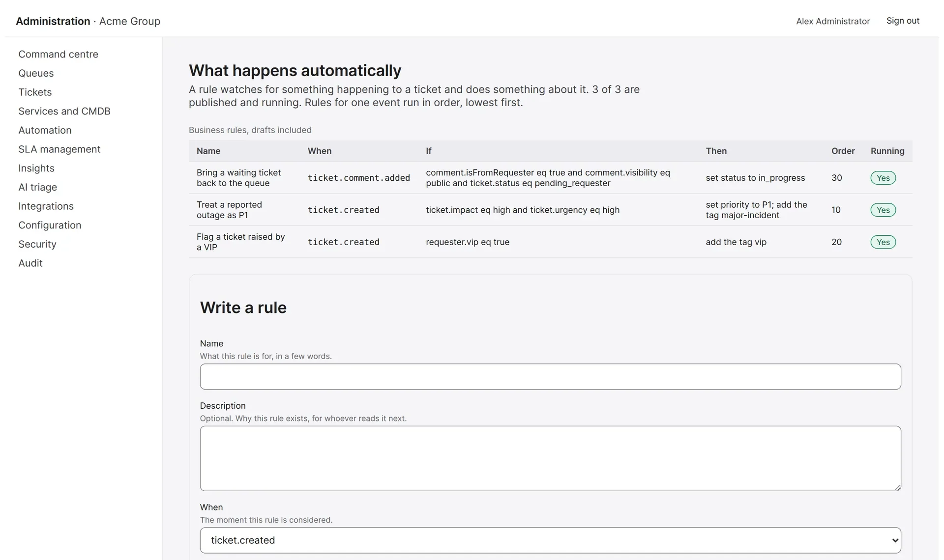
Task: Click into the Description text area
Action: 550,458
